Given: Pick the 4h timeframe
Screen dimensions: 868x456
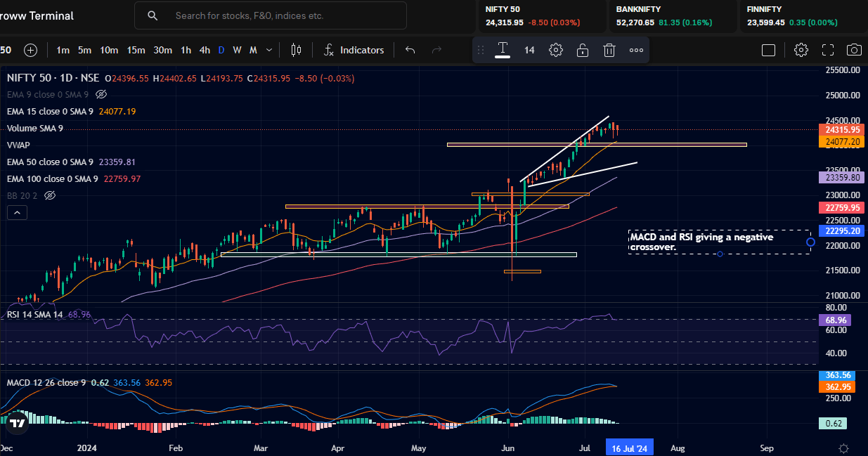Looking at the screenshot, I should pyautogui.click(x=205, y=50).
